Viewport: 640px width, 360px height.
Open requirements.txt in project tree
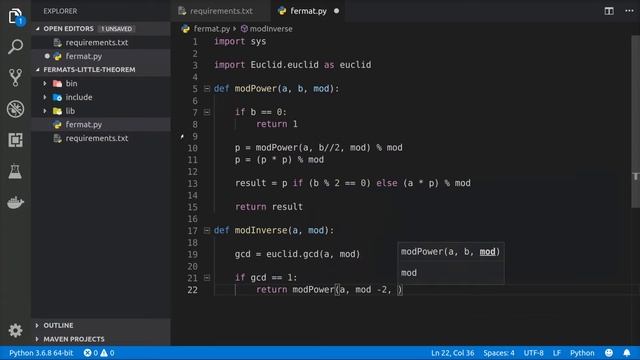coord(101,138)
